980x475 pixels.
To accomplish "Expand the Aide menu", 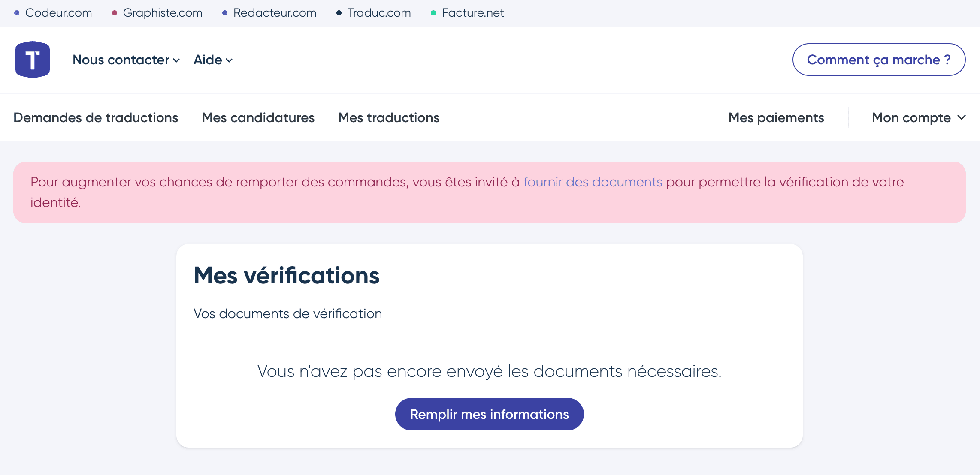I will pyautogui.click(x=213, y=60).
